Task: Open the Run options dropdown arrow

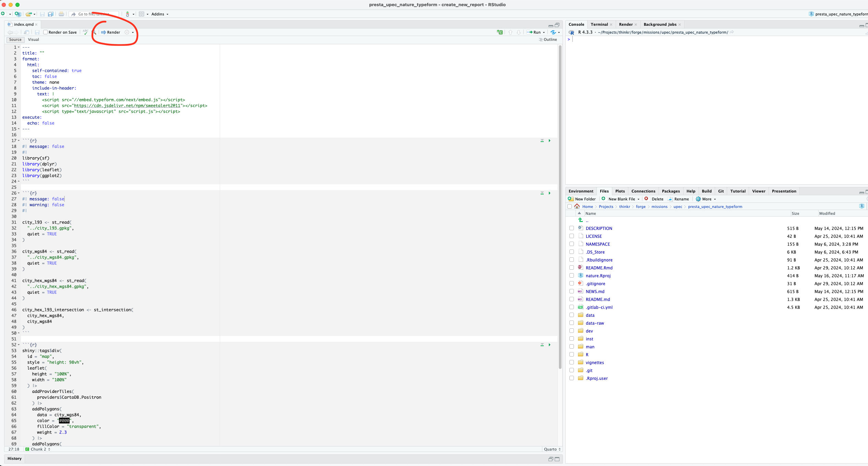Action: pos(544,33)
